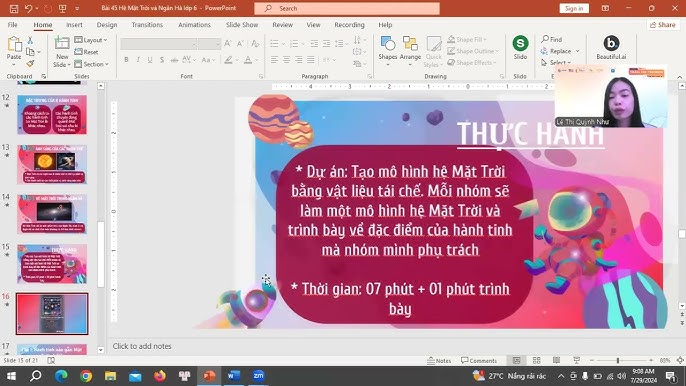Toggle Bold formatting
Image resolution: width=686 pixels, height=386 pixels.
[x=126, y=60]
